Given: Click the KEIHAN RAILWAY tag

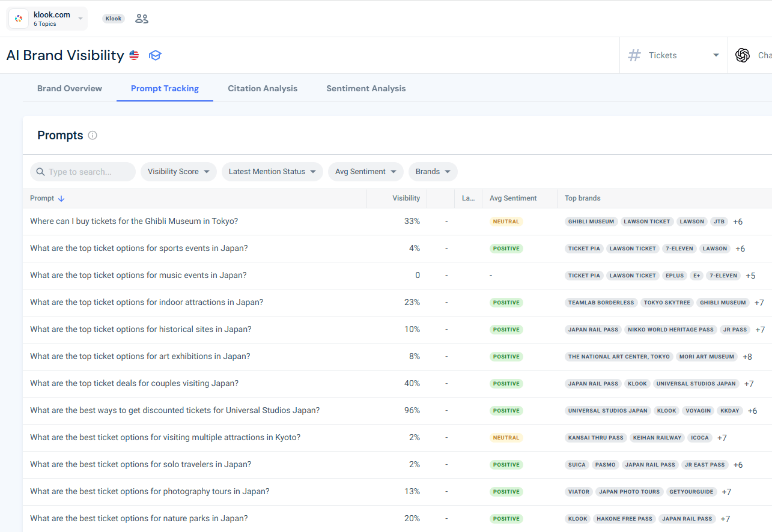Looking at the screenshot, I should click(657, 438).
